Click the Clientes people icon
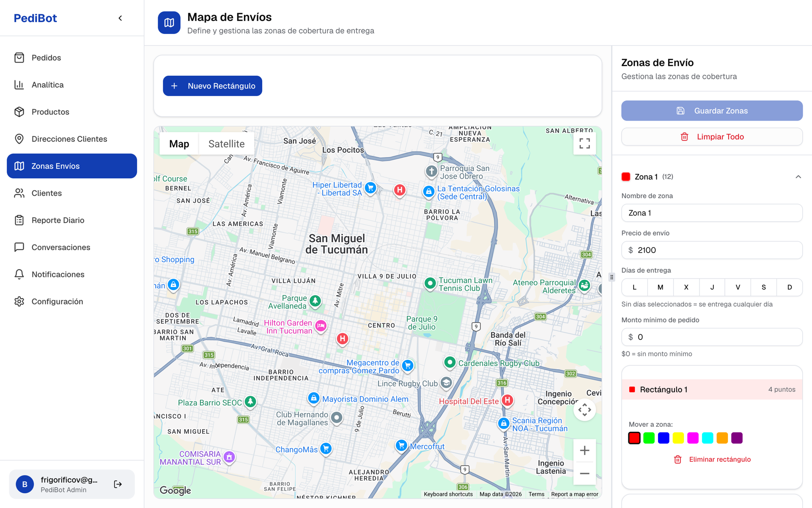 tap(19, 193)
